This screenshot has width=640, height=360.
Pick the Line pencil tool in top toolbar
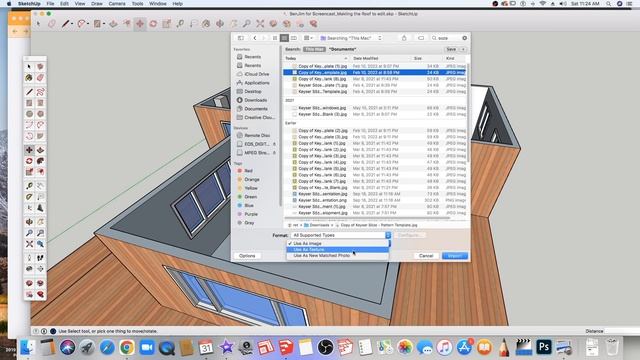[65, 24]
